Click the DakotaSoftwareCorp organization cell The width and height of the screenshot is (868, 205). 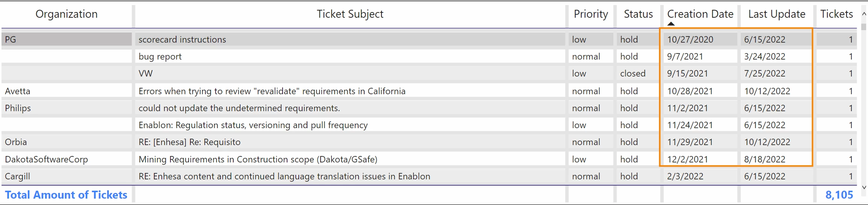46,159
